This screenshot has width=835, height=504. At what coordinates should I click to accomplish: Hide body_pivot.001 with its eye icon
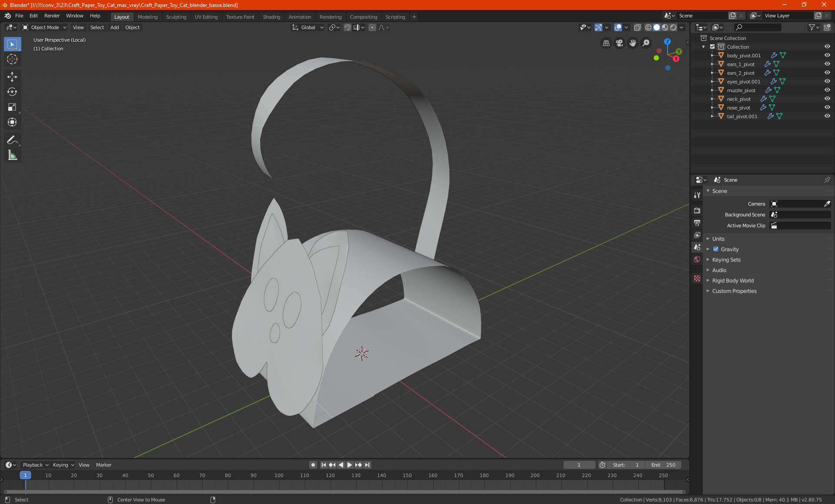[x=827, y=55]
